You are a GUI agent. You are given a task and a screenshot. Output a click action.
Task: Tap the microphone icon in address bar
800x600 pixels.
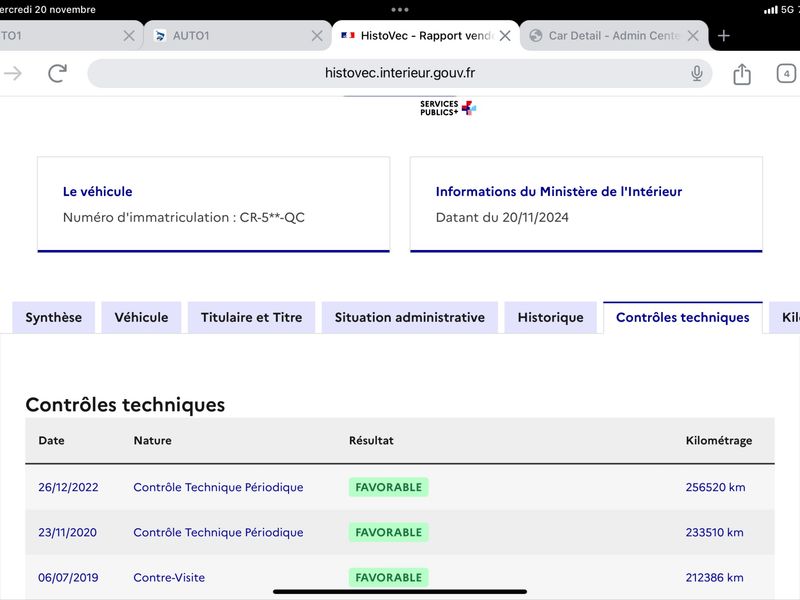[x=696, y=73]
